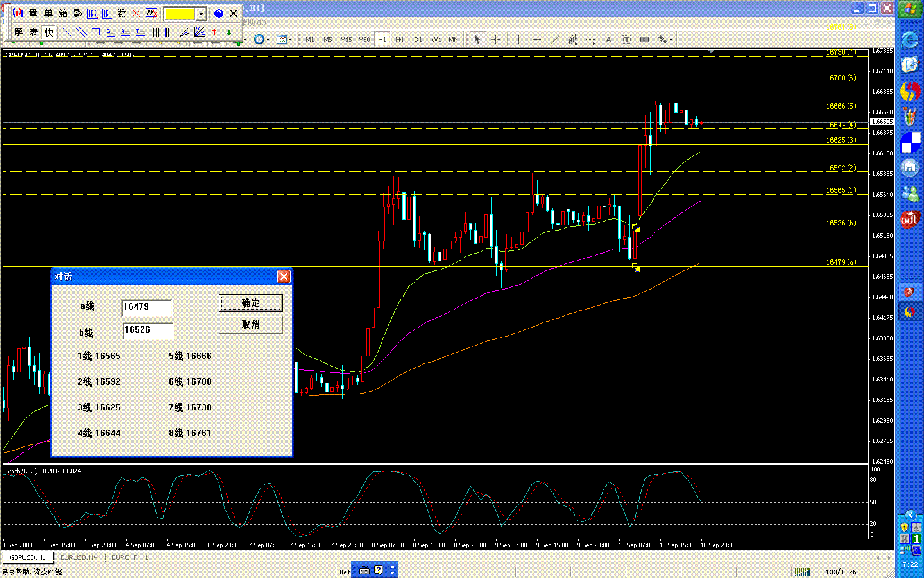924x578 pixels.
Task: Switch chart to M5 timeframe
Action: [x=328, y=39]
